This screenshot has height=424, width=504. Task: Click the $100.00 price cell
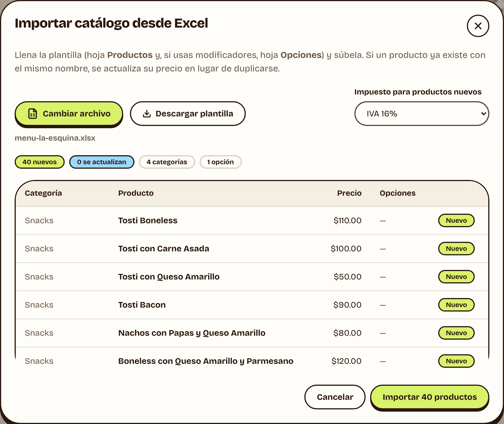pyautogui.click(x=346, y=249)
